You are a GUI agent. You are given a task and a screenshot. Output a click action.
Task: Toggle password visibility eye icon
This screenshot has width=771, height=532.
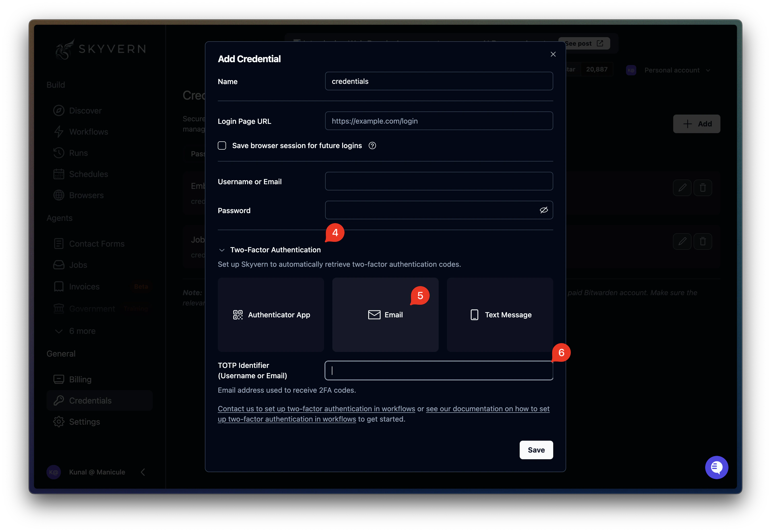coord(544,210)
